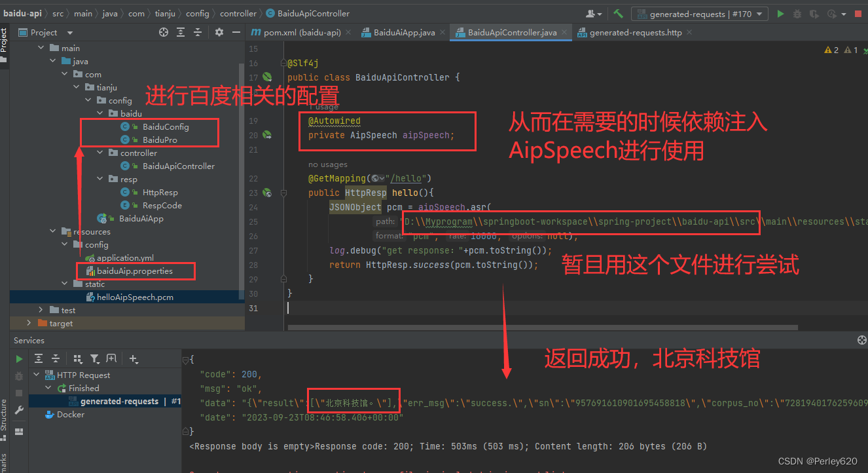This screenshot has height=473, width=868.
Task: Open the GetMapping URL globe dropdown
Action: point(377,178)
